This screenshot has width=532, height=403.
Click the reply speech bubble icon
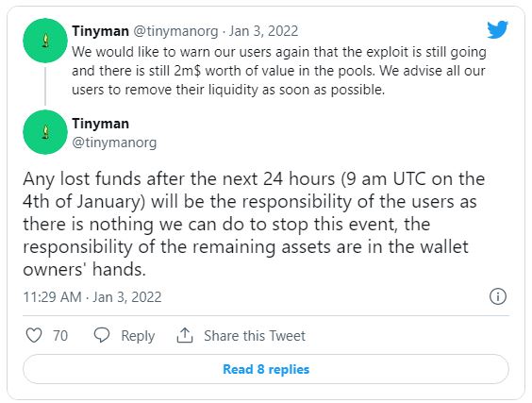(102, 335)
